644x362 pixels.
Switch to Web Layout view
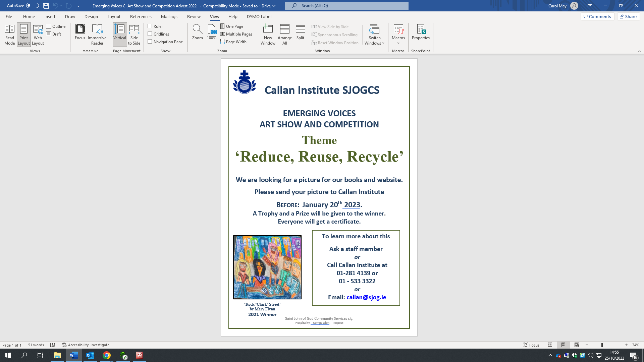38,35
